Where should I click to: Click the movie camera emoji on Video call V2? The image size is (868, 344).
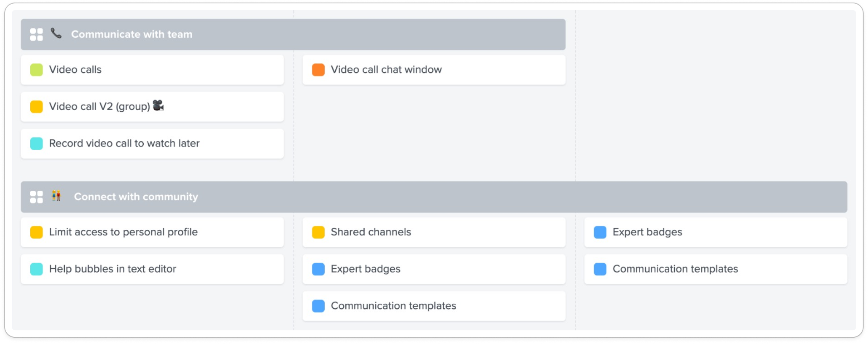(x=158, y=105)
